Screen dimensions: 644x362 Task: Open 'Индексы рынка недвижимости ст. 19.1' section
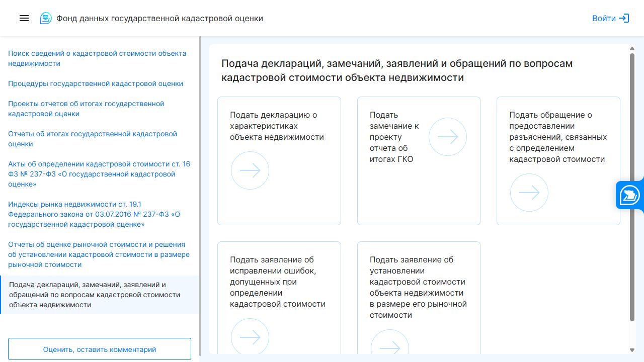94,214
